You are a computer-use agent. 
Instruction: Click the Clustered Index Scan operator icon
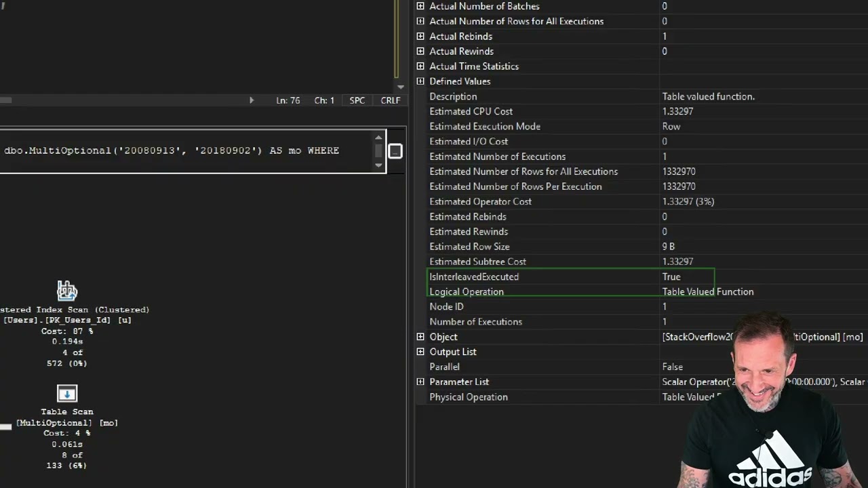(x=67, y=291)
